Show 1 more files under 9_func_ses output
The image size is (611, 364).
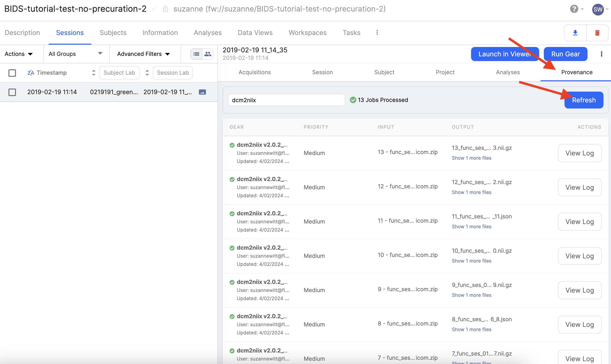point(472,295)
